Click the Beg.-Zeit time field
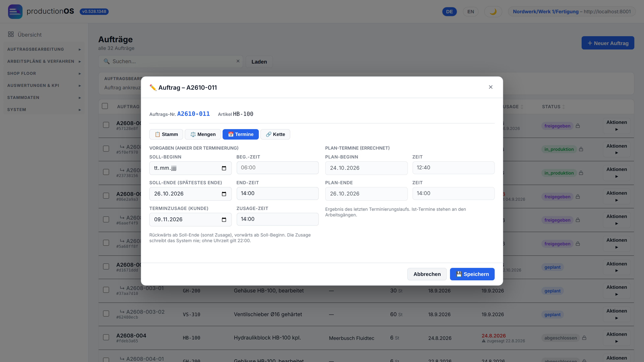Viewport: 644px width, 362px height. point(278,168)
